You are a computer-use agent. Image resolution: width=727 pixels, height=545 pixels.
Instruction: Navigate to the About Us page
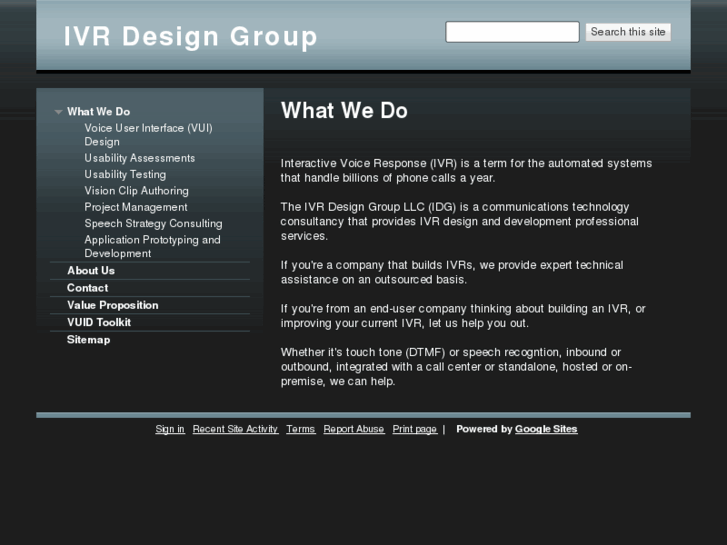pos(91,270)
